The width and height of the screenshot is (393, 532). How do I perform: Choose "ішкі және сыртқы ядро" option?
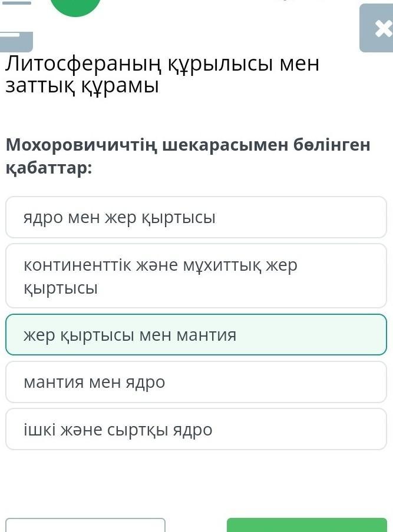click(196, 429)
